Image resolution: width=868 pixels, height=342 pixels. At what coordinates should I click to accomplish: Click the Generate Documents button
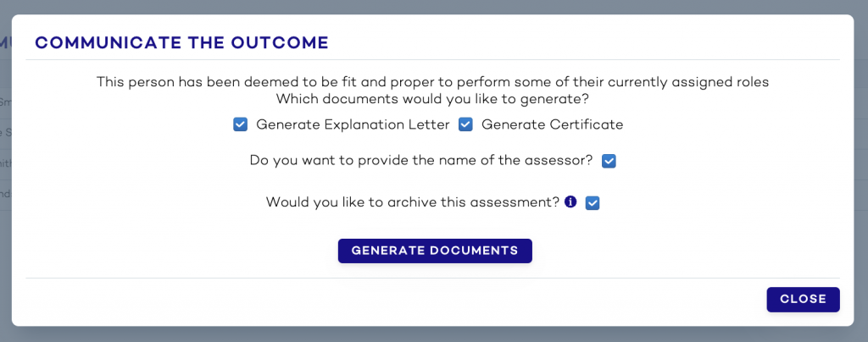[x=435, y=251]
